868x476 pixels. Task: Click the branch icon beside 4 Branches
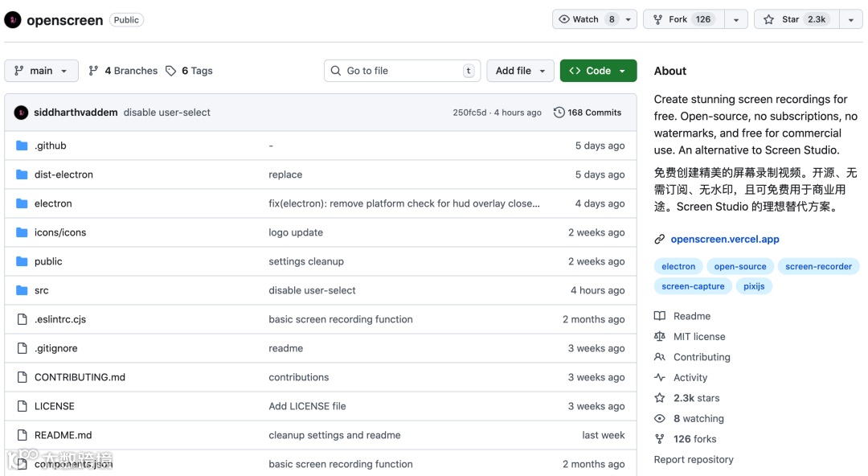click(x=93, y=71)
